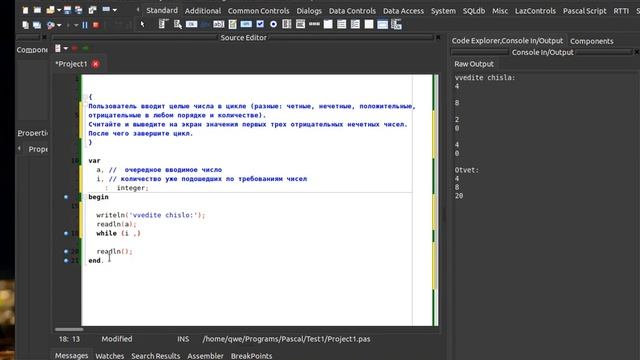The height and width of the screenshot is (360, 640).
Task: Pick the TActionList component icon
Action: coord(396,24)
